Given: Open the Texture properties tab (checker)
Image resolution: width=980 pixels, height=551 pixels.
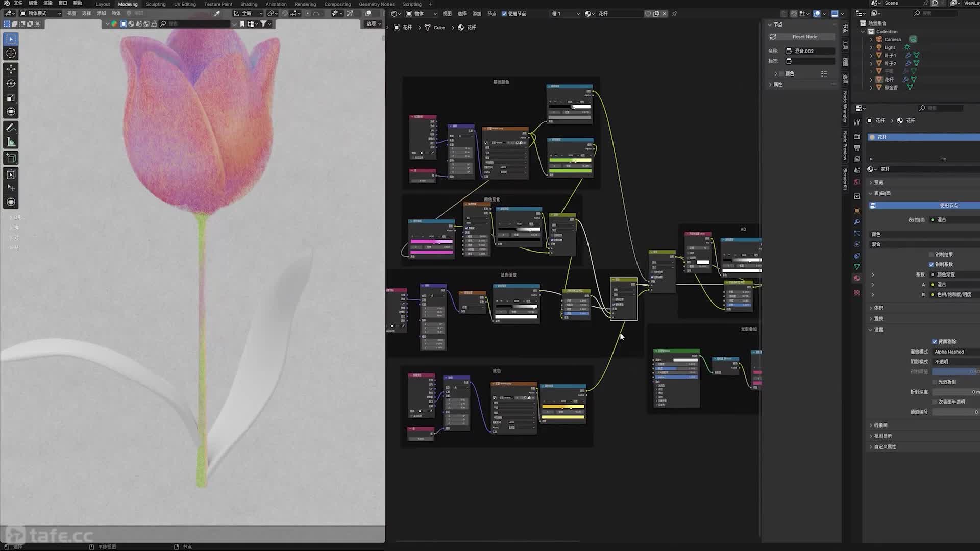Looking at the screenshot, I should point(857,292).
